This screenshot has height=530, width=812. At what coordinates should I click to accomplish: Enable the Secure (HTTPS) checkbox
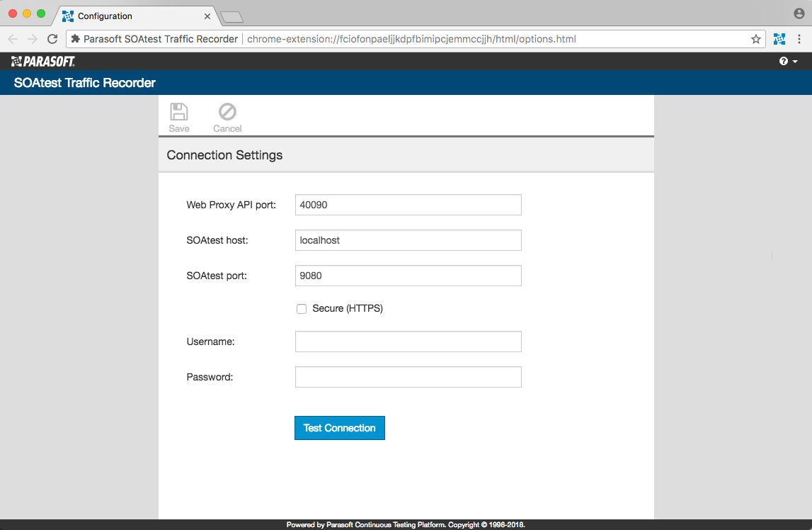point(302,309)
